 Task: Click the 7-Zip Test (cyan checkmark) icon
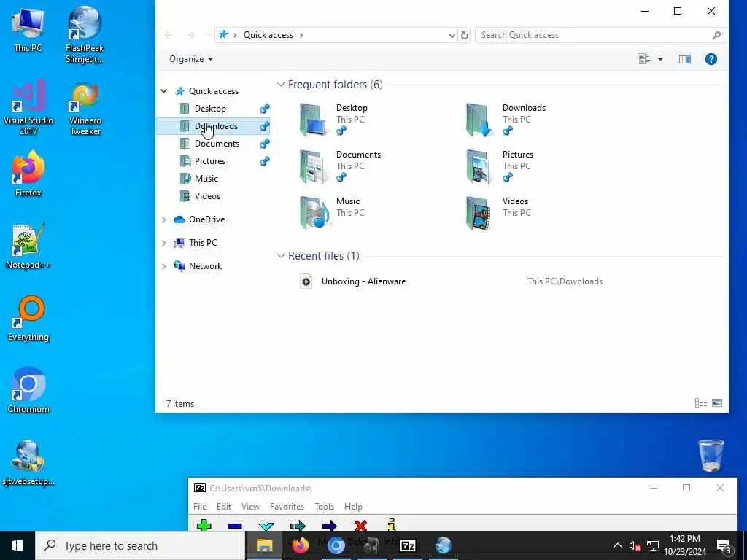coord(266,526)
